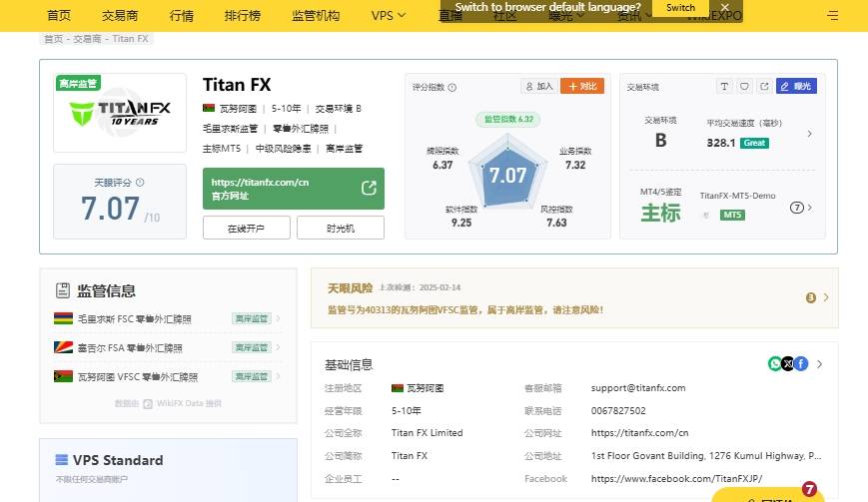Click the Vanuatu flag beside 瓦努阿图 under title

209,108
